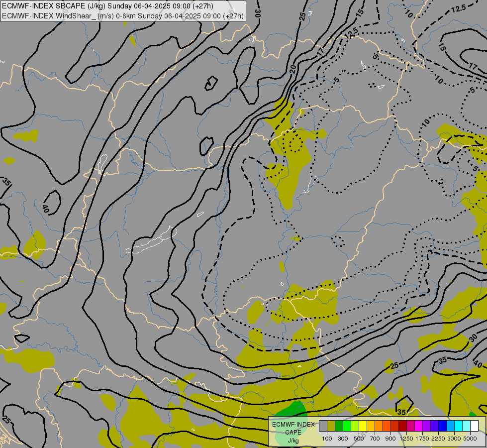Image resolution: width=487 pixels, height=448 pixels.
Task: Select the cyan swatch after 3000
Action: tap(458, 426)
